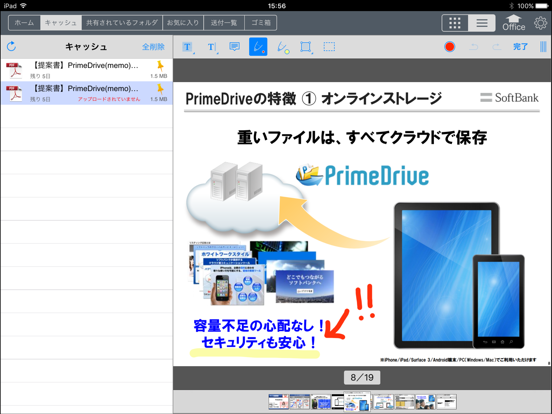Screen dimensions: 552x414
Task: Open the PrimeDrive(memo) file without the upload warning
Action: pyautogui.click(x=87, y=70)
